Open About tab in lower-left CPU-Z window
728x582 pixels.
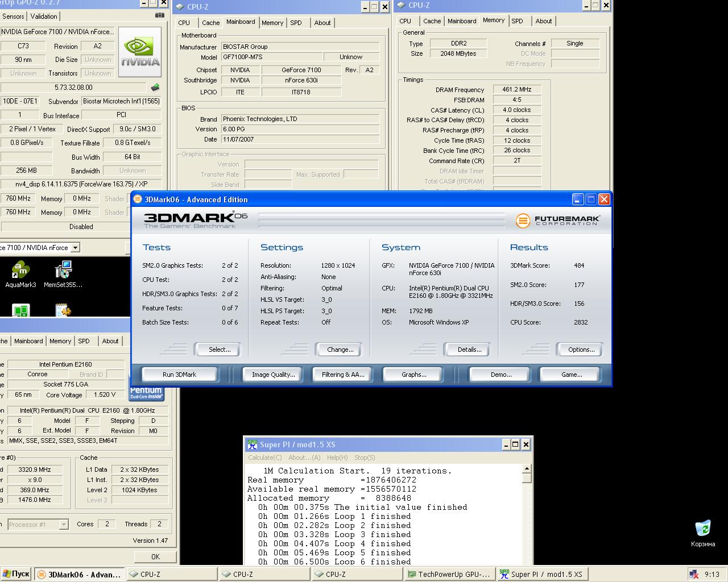click(x=110, y=341)
